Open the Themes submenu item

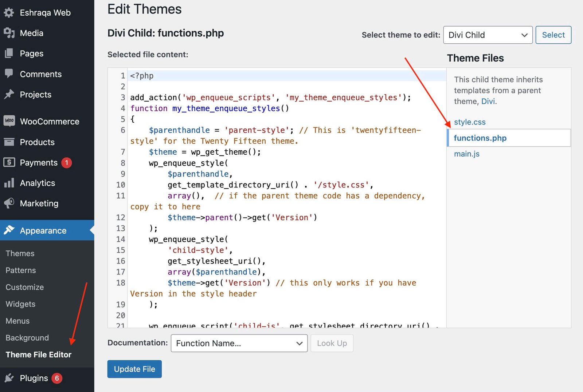[x=20, y=253]
